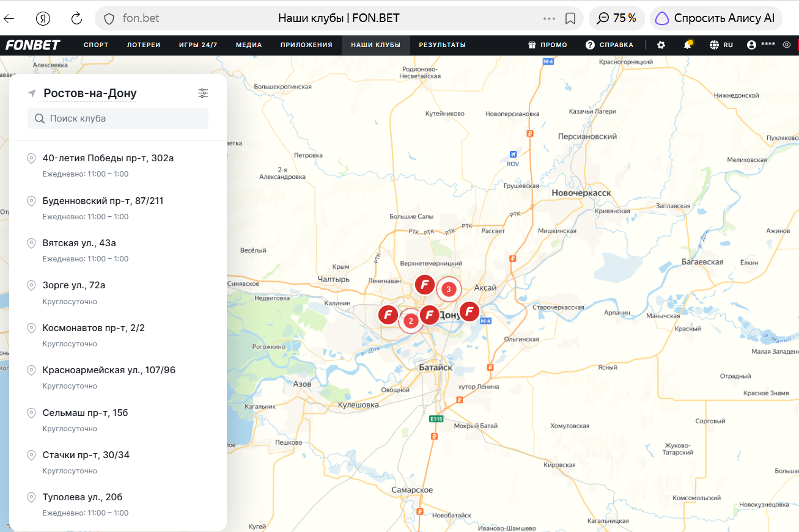Click the fon.bet address bar
This screenshot has width=799, height=532.
pos(339,18)
